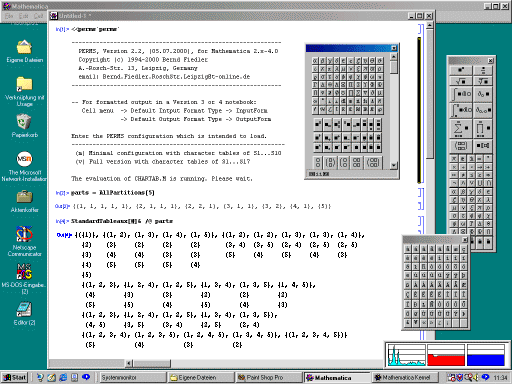Open the File menu in Mathematica

9,16
